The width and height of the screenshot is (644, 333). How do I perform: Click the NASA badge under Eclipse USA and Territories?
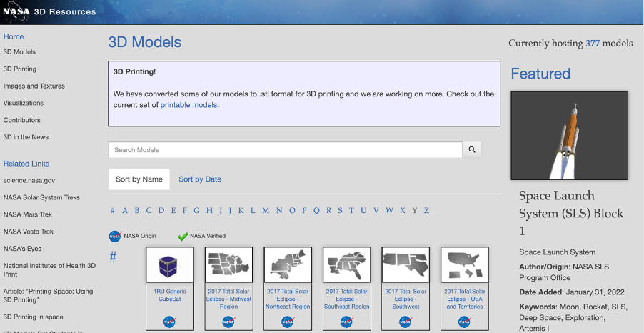pyautogui.click(x=465, y=322)
